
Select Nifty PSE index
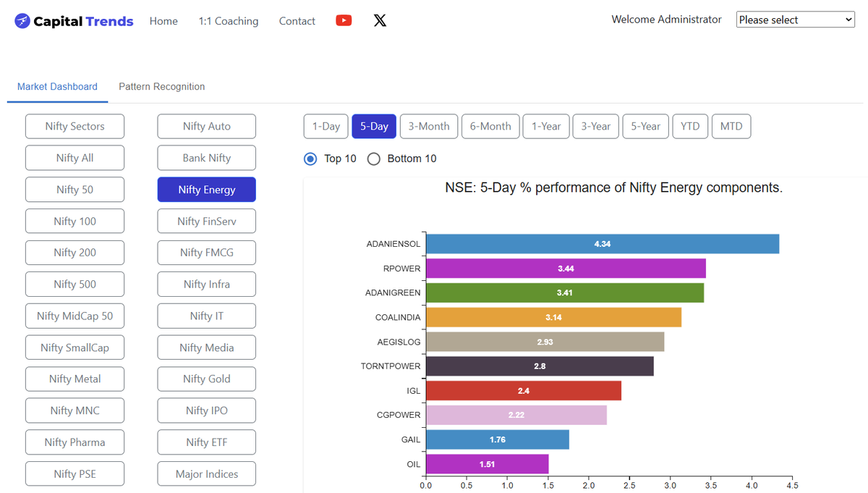coord(75,474)
